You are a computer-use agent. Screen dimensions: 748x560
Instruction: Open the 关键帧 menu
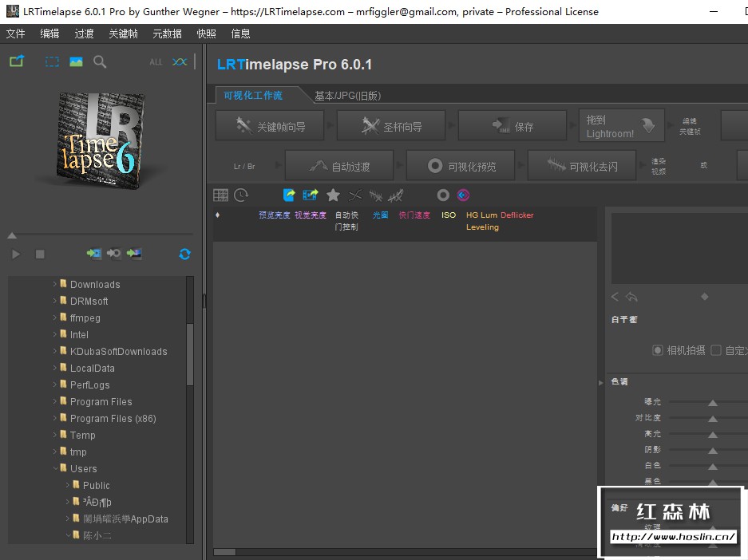point(123,34)
